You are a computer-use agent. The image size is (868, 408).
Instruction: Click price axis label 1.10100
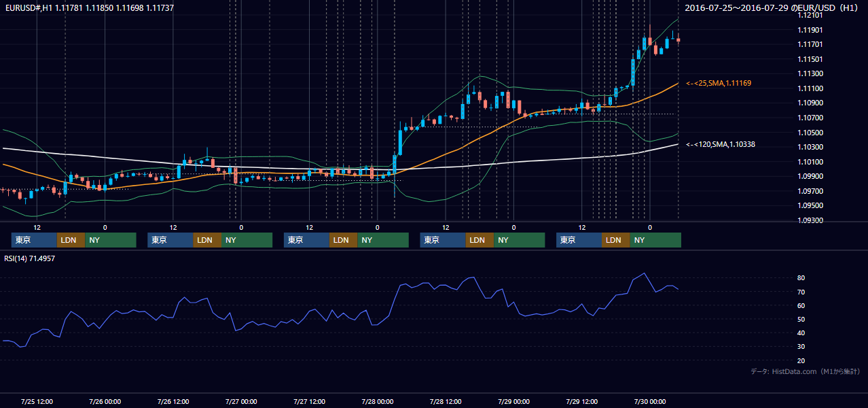810,162
